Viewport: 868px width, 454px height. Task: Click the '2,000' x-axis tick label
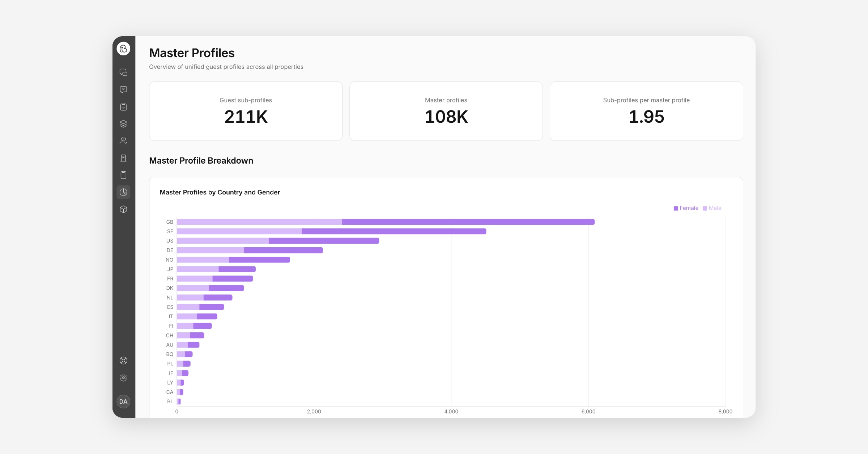click(314, 412)
